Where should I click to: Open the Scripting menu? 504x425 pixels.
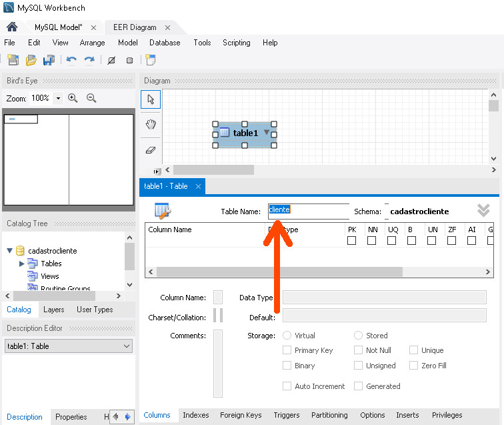[236, 43]
